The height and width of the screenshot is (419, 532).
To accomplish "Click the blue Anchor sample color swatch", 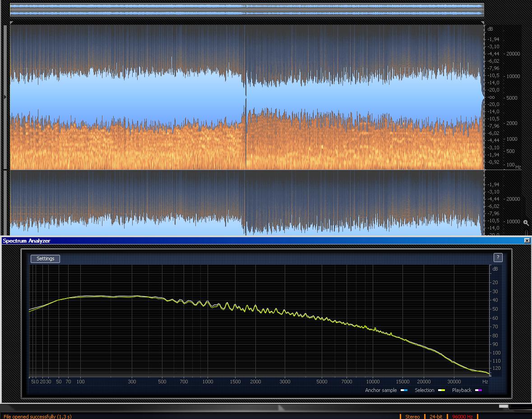I will [404, 390].
